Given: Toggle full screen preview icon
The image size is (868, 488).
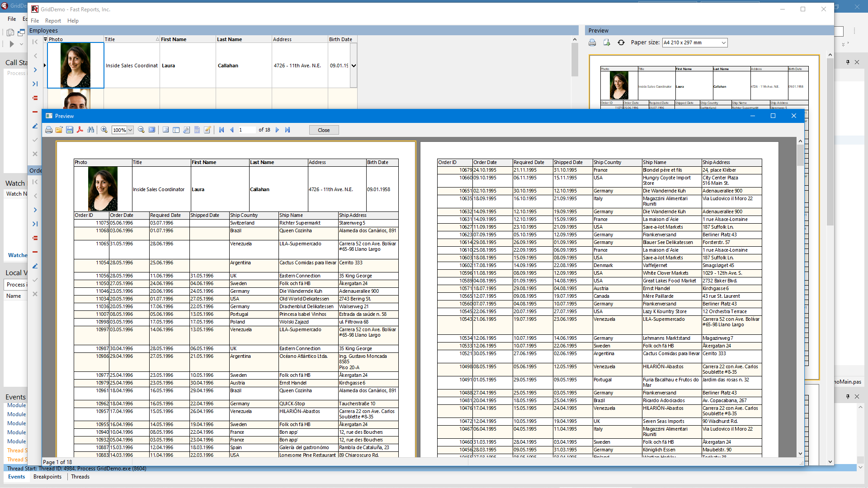Looking at the screenshot, I should 152,130.
